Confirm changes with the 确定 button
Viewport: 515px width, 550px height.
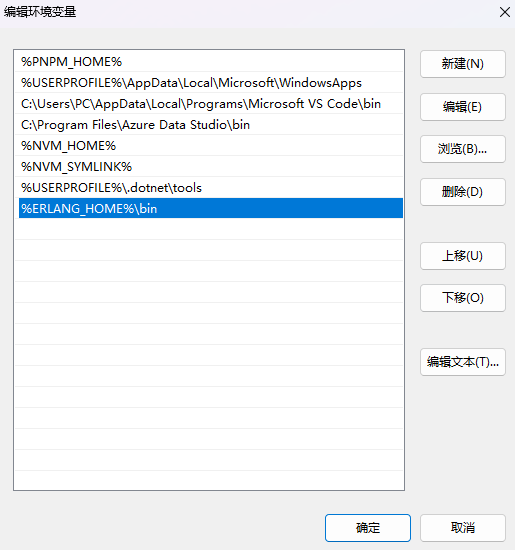(x=368, y=528)
